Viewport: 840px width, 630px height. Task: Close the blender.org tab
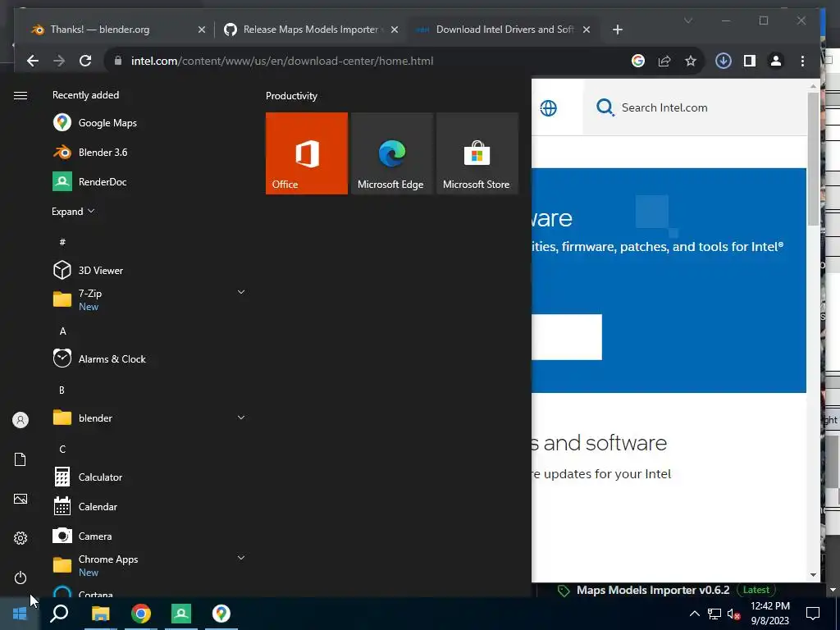202,30
